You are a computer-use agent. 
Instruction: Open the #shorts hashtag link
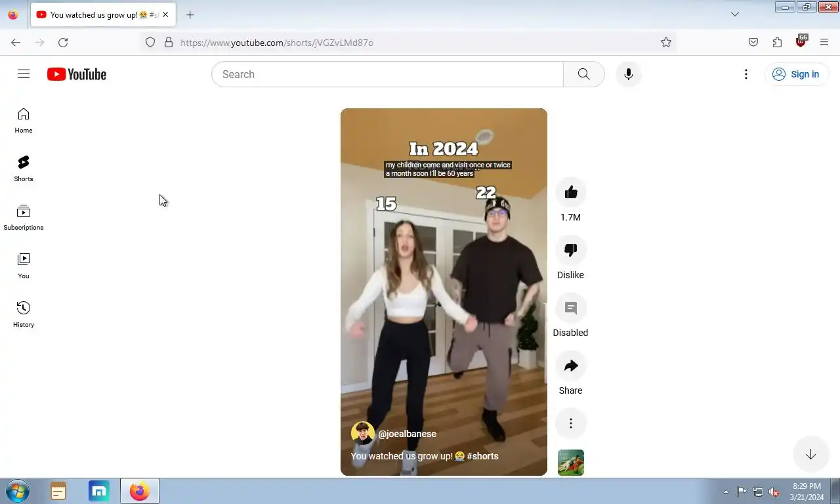click(x=482, y=456)
